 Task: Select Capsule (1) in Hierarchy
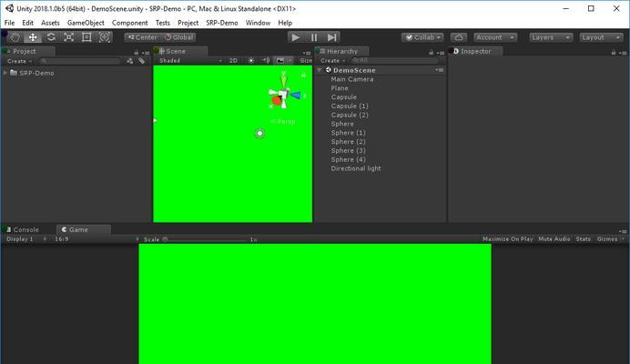pyautogui.click(x=350, y=106)
